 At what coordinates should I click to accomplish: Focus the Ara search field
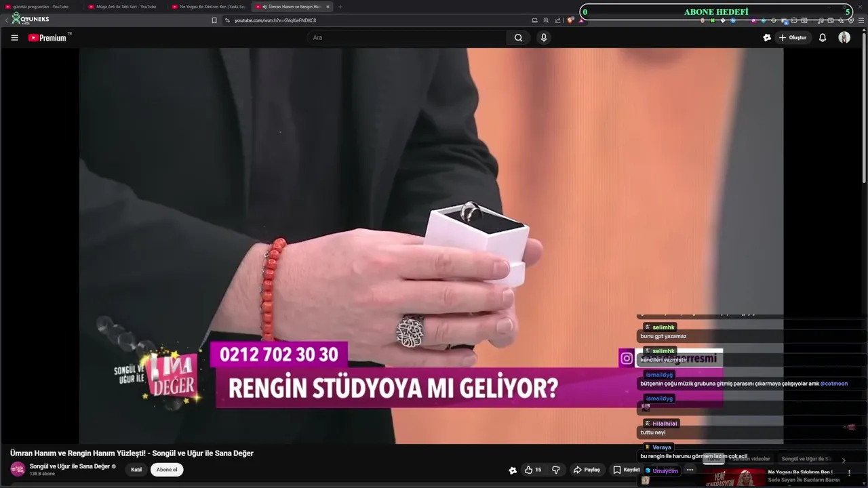coord(407,38)
